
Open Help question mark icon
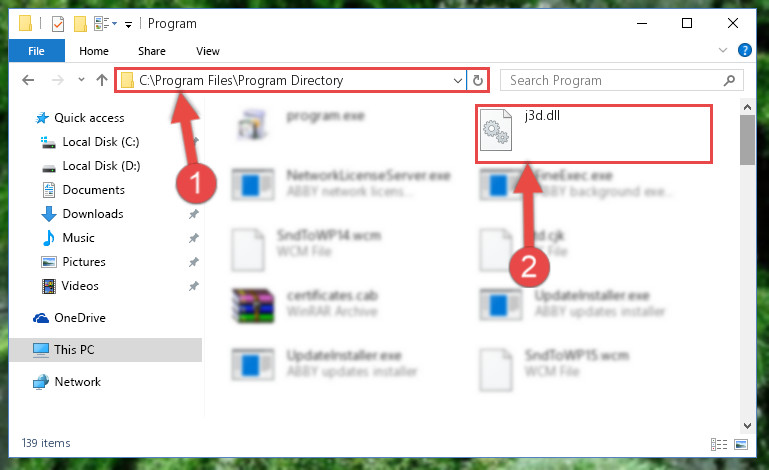[744, 50]
